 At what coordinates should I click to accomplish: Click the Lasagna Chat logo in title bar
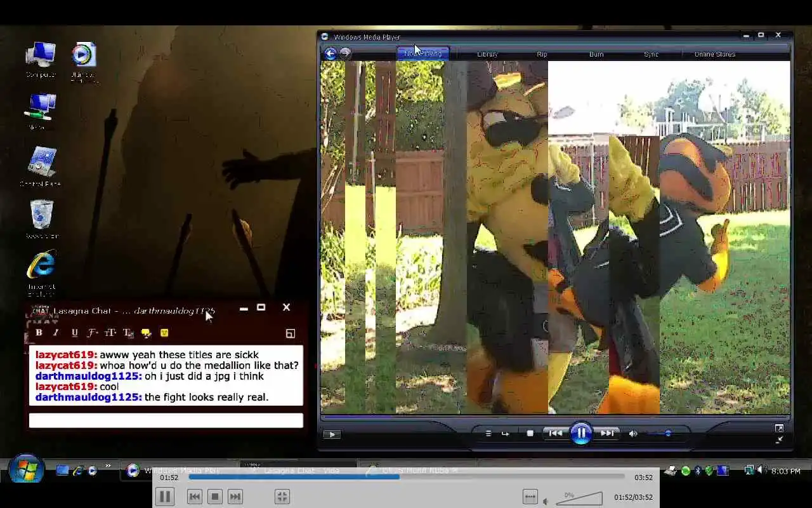click(x=41, y=311)
